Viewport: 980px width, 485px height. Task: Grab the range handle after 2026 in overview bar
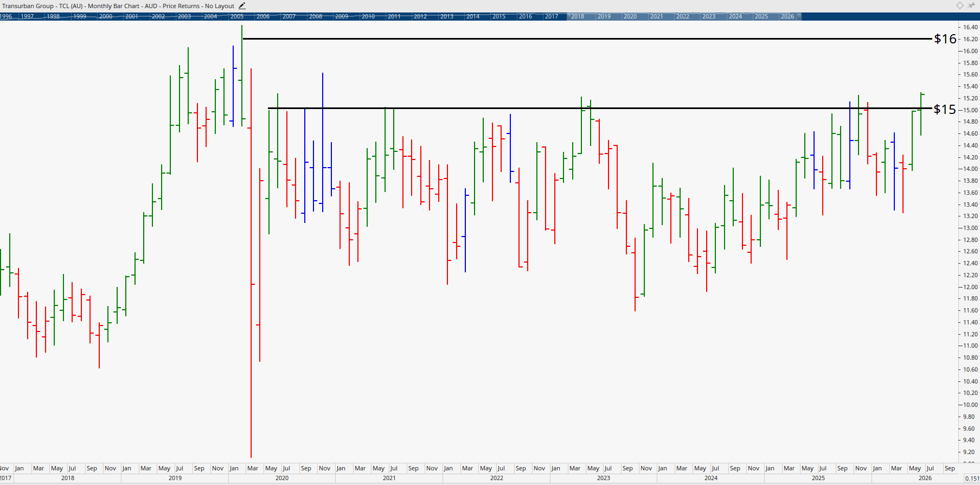(x=800, y=16)
